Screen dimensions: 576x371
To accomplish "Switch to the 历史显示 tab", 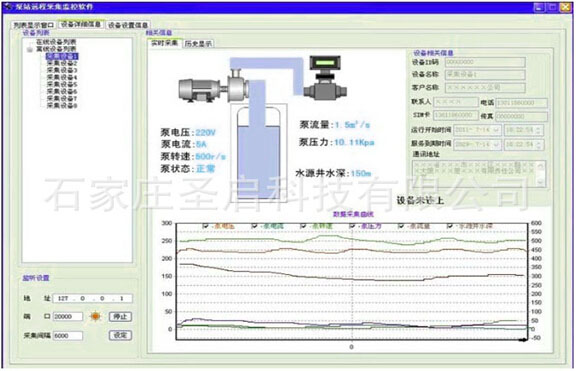I will click(x=198, y=44).
